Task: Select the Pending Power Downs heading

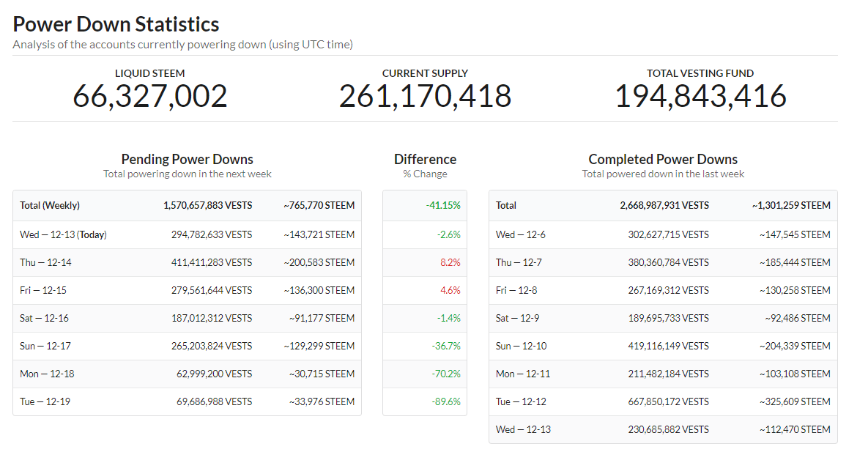Action: click(187, 159)
